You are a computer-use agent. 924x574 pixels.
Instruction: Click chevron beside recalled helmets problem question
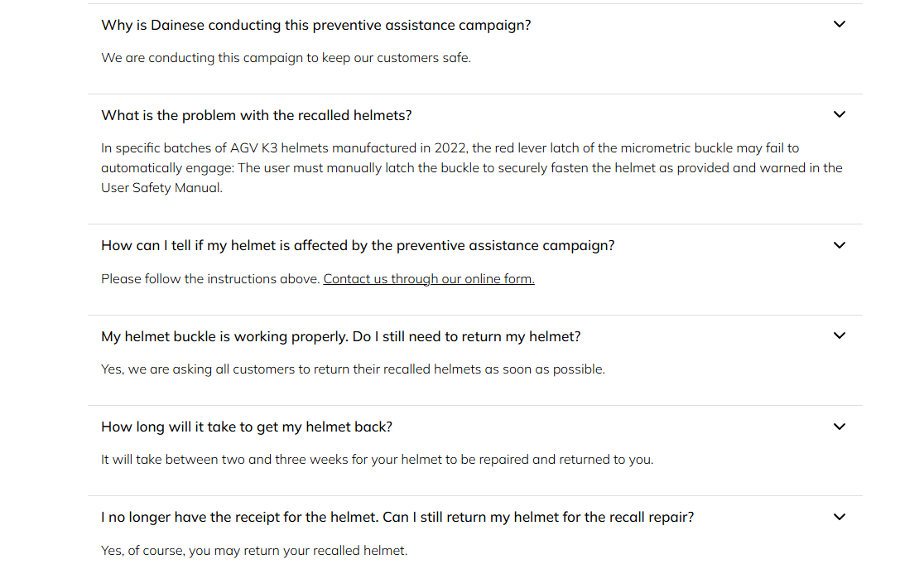click(839, 115)
